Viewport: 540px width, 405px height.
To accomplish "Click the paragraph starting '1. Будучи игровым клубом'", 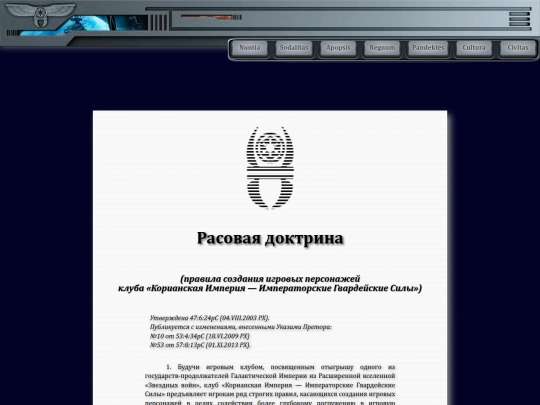I will 270,384.
